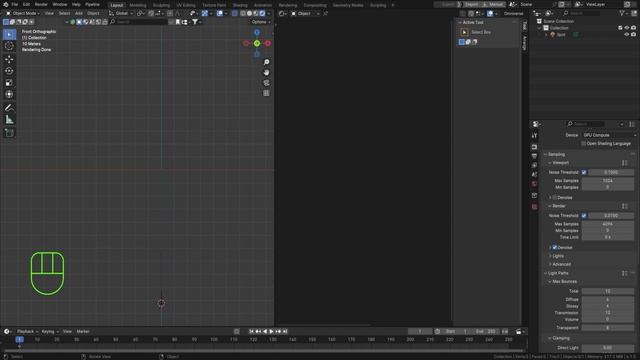This screenshot has height=360, width=640.
Task: Toggle Collection render camera icon in outliner
Action: 633,28
